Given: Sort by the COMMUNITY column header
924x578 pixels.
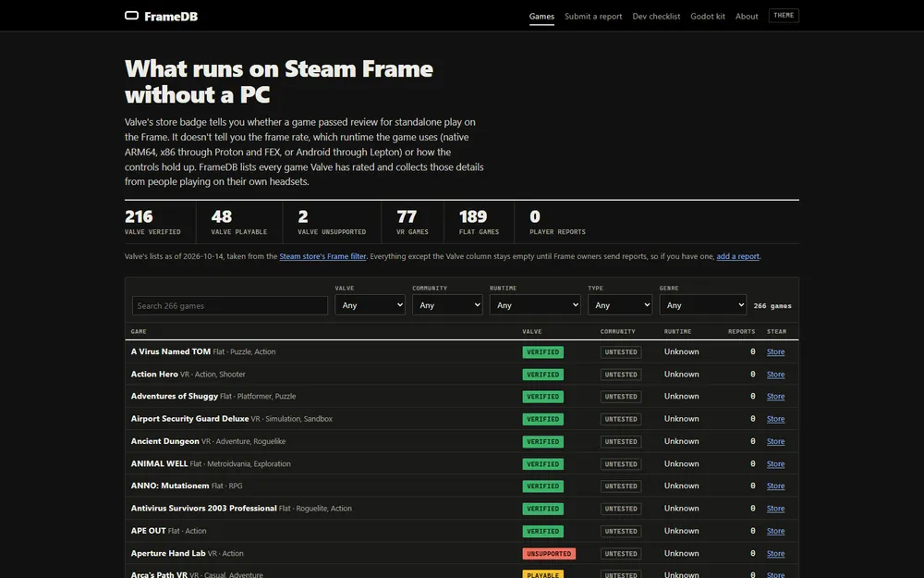Looking at the screenshot, I should 617,331.
